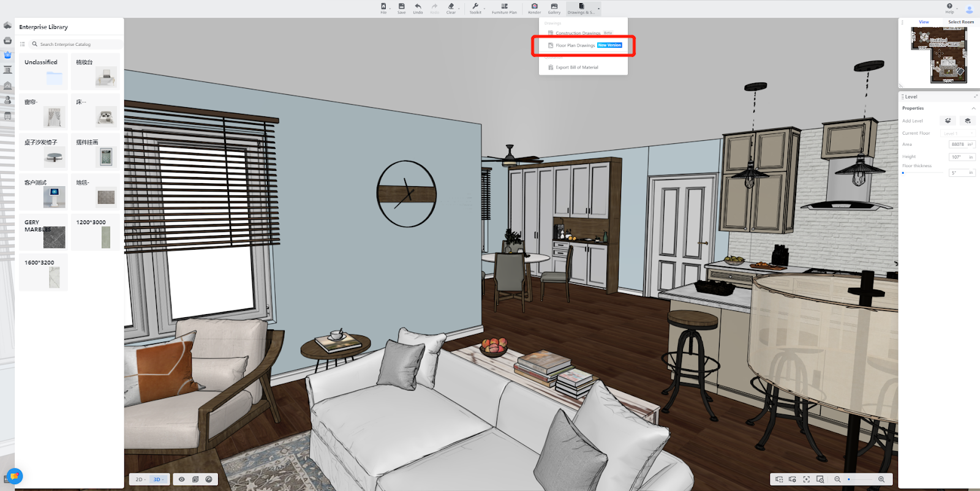Screen dimensions: 980x491
Task: Open the Toolkit dropdown
Action: pos(475,7)
